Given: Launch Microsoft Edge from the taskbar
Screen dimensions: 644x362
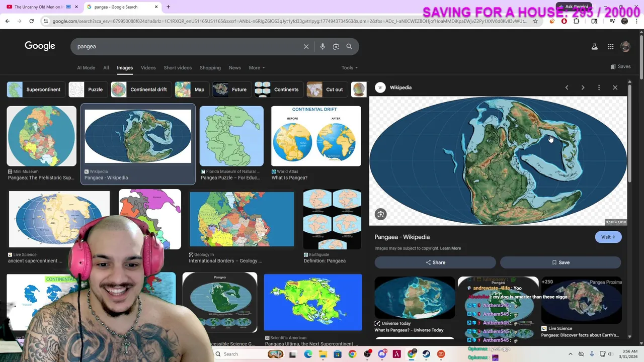Looking at the screenshot, I should [308, 354].
